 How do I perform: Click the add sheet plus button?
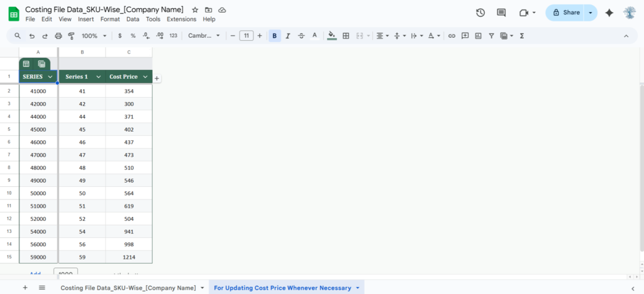(25, 288)
